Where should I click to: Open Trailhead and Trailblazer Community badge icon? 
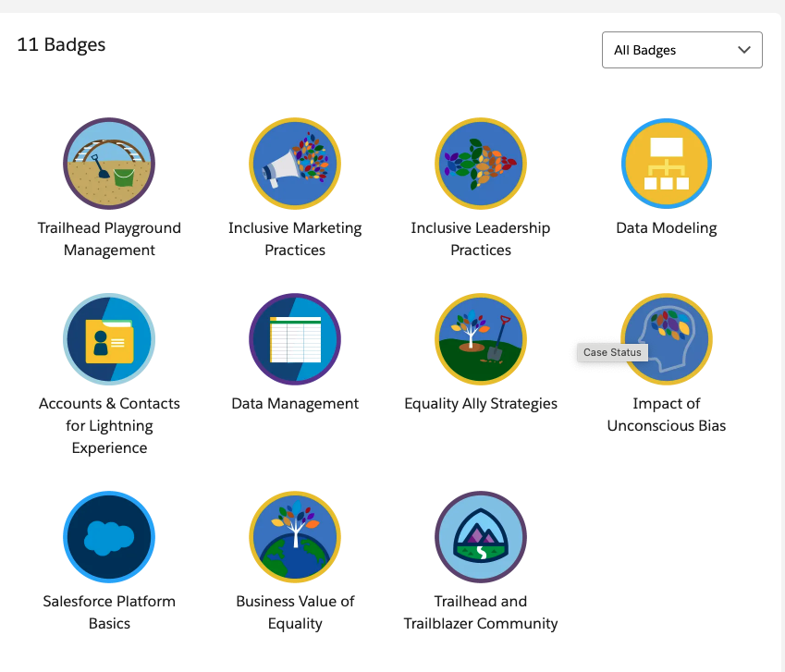click(481, 537)
